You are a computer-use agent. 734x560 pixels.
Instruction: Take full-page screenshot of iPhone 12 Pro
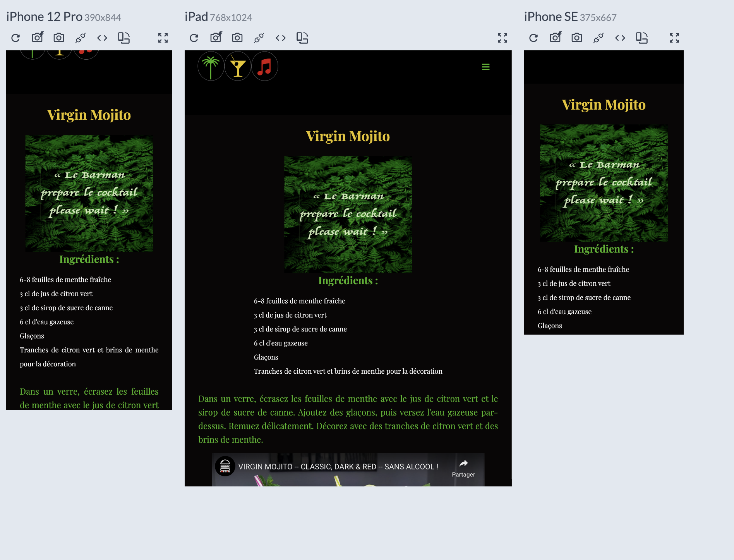(x=38, y=37)
